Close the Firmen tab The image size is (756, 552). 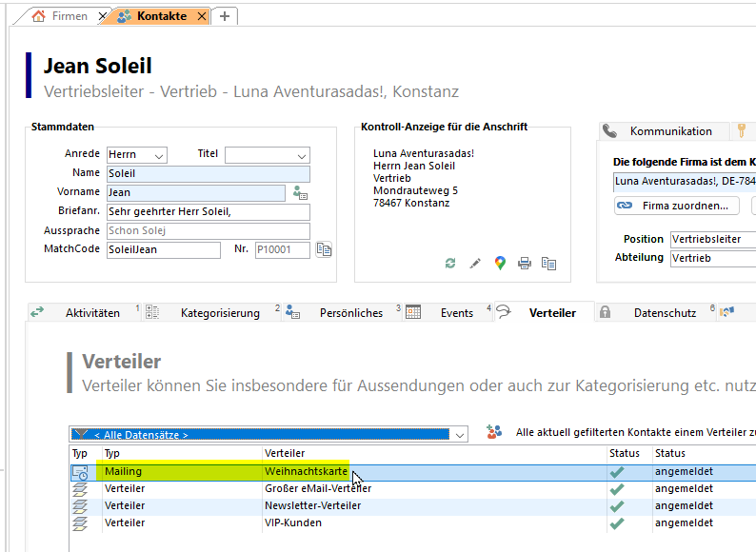coord(102,16)
